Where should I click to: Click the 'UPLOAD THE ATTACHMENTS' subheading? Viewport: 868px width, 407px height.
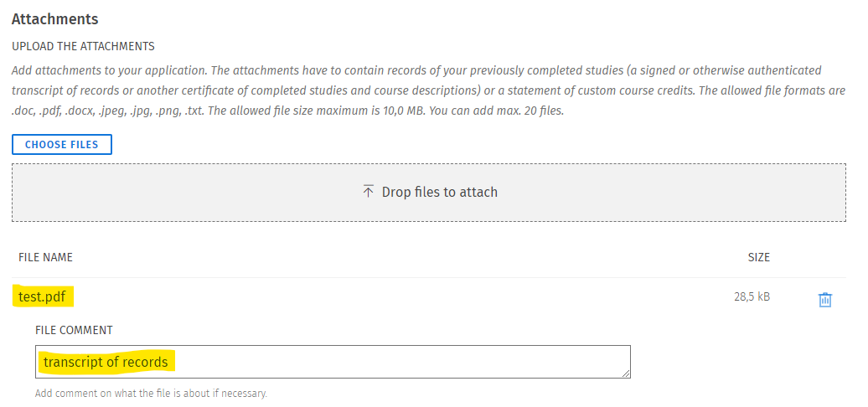[x=83, y=46]
